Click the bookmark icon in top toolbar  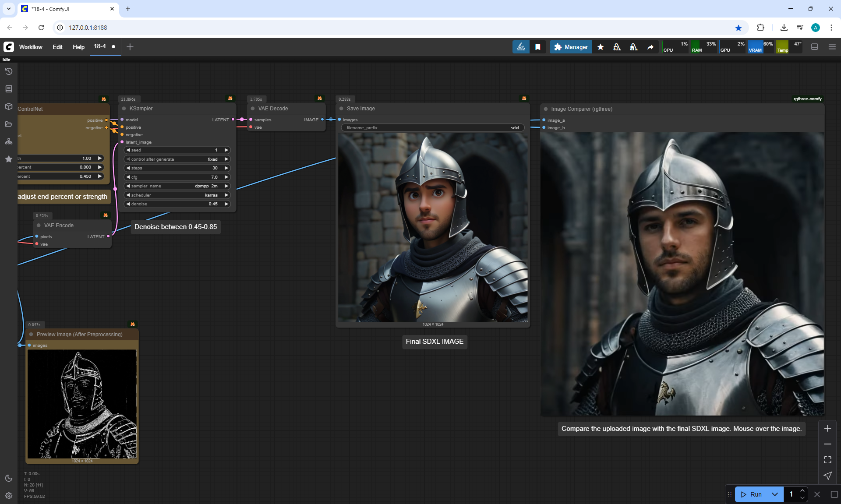pyautogui.click(x=538, y=47)
